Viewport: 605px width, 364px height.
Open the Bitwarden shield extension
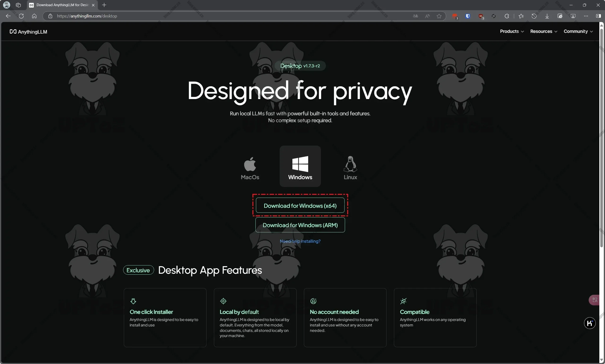(x=468, y=16)
